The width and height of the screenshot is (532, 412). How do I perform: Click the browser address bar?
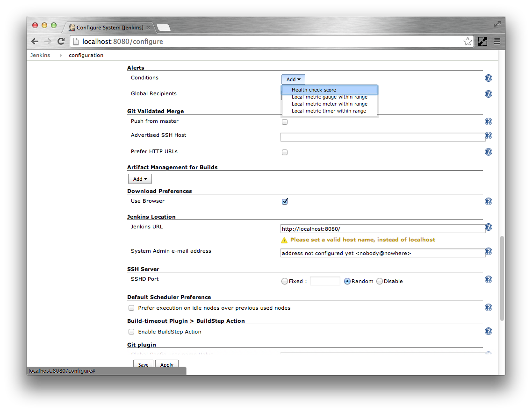click(272, 42)
